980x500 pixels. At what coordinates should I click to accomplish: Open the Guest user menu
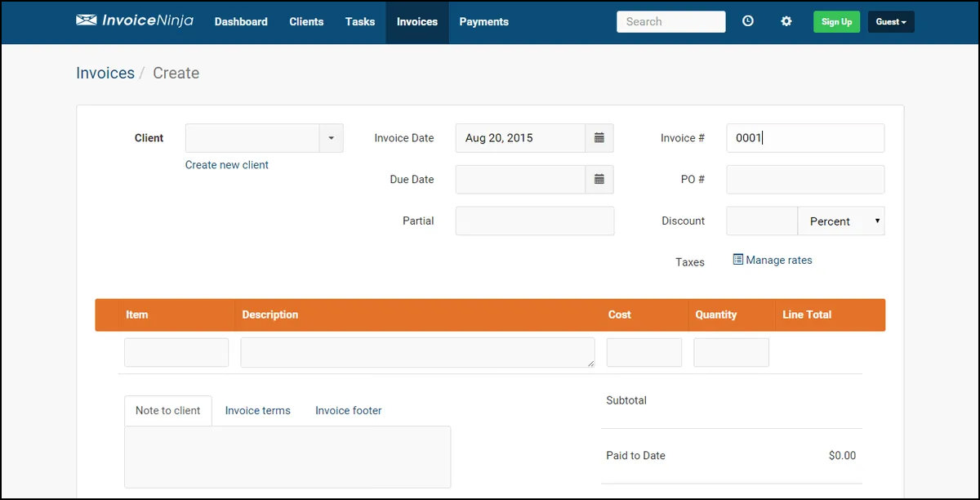890,22
